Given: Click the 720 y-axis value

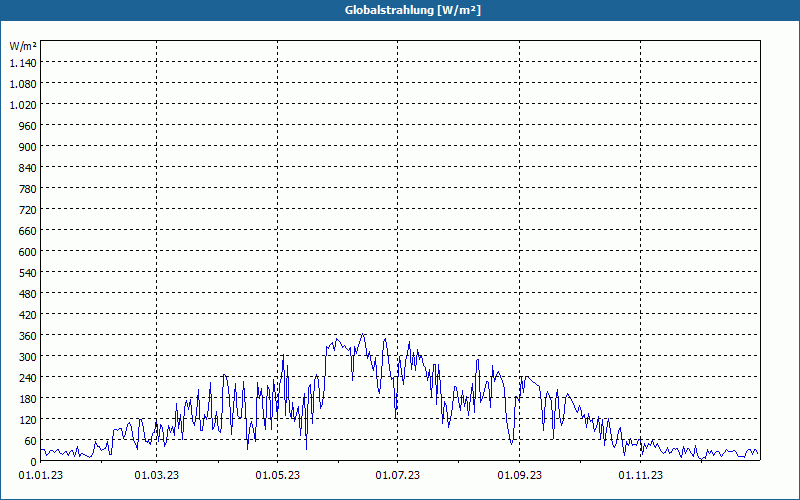Looking at the screenshot, I should (x=28, y=210).
